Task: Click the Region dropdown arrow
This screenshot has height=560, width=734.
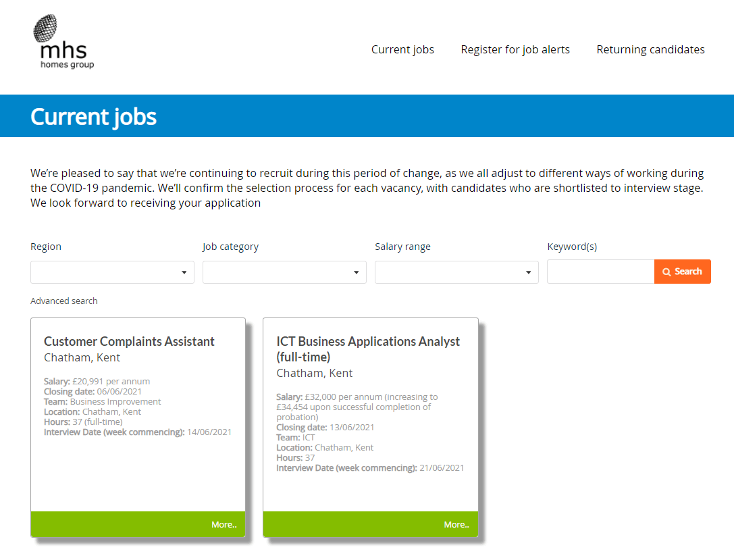Action: pyautogui.click(x=184, y=272)
